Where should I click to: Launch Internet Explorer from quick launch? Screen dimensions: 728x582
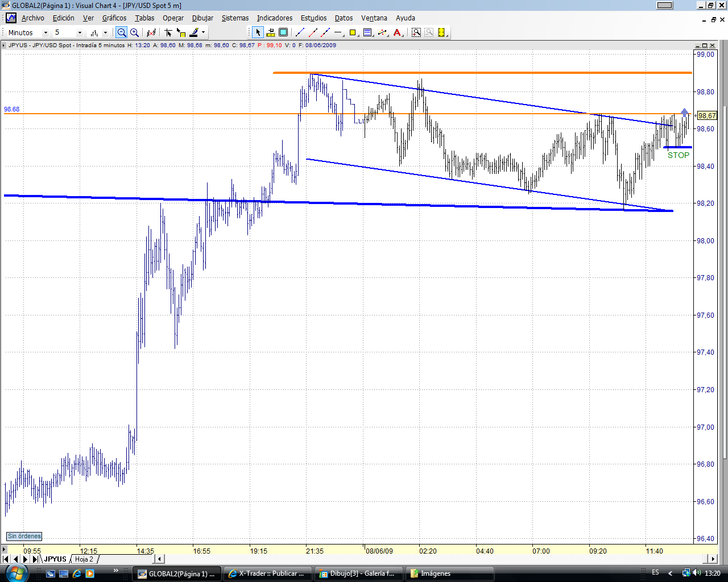pyautogui.click(x=77, y=573)
